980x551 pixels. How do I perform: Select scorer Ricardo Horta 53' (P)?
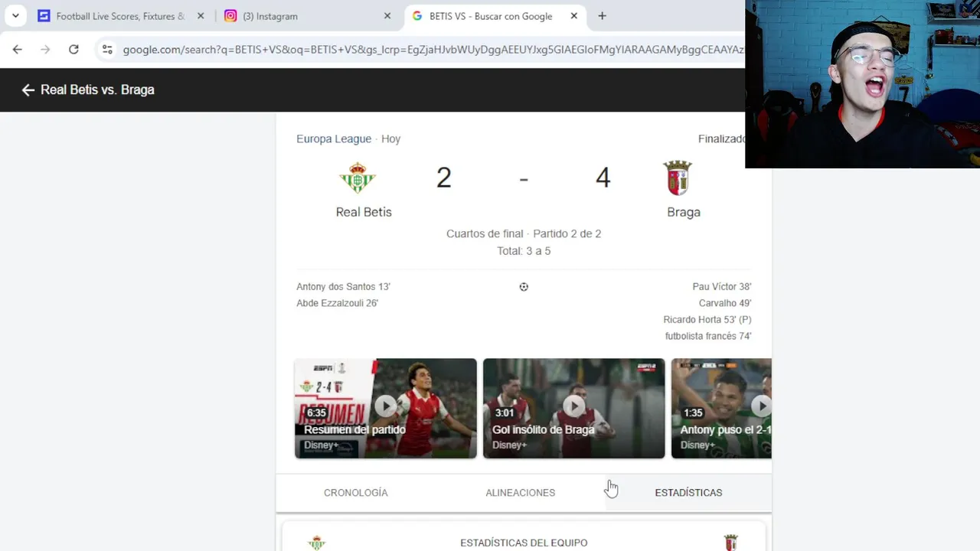pos(707,320)
